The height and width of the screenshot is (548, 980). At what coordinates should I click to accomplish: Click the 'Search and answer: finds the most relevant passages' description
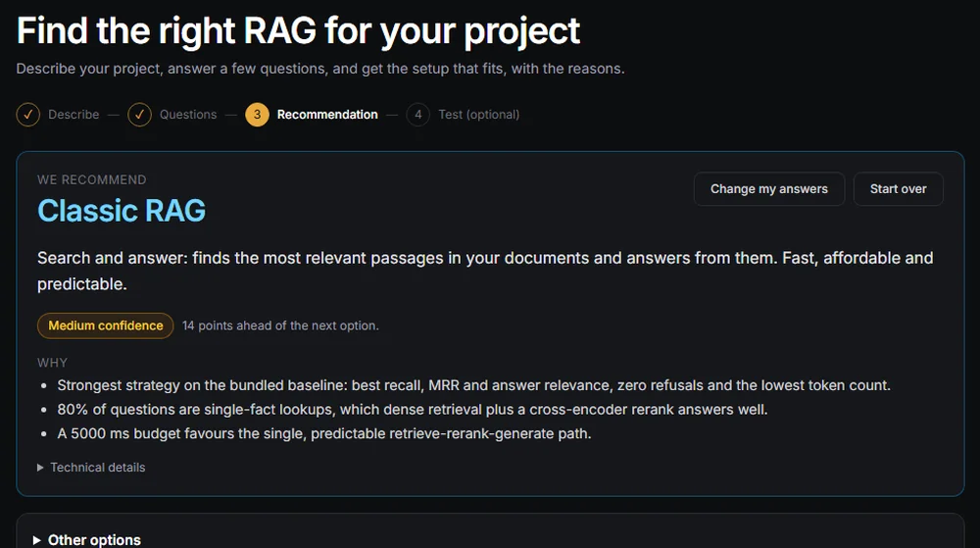[x=485, y=271]
